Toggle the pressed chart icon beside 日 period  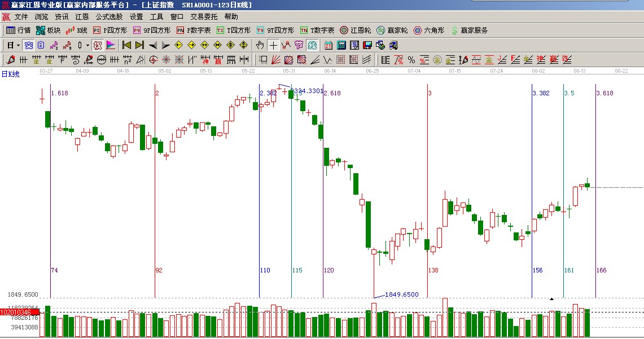pos(28,45)
